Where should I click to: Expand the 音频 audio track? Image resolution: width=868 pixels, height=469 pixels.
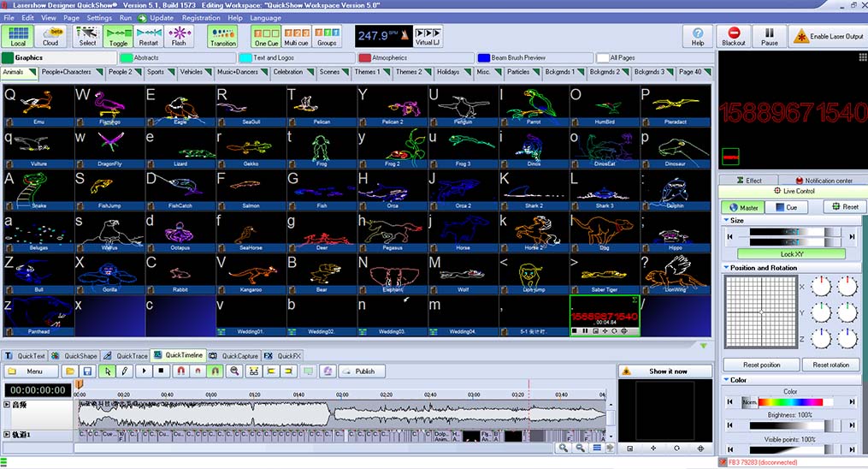tap(7, 405)
